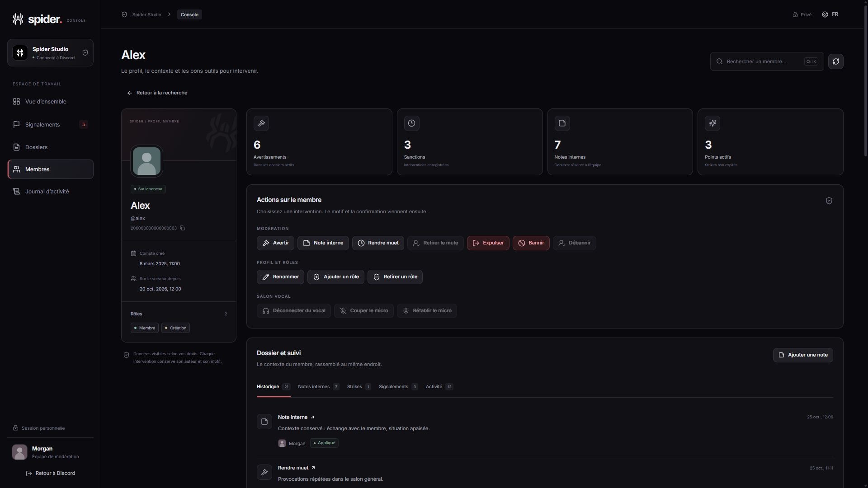Click the clock icon on Sanctions card
The width and height of the screenshot is (868, 488).
pyautogui.click(x=411, y=123)
